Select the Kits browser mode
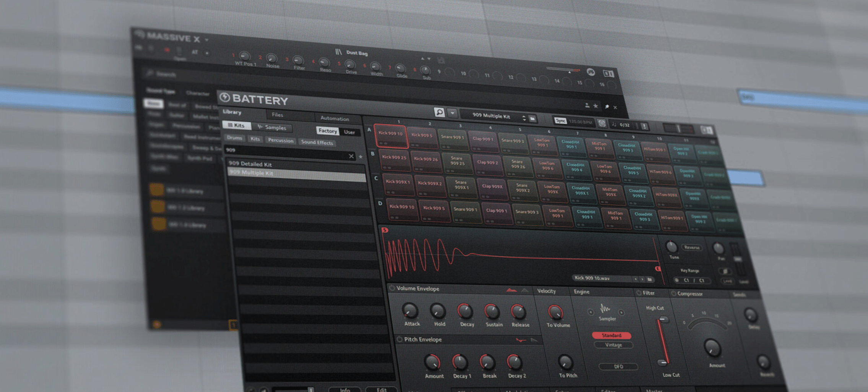868x392 pixels. tap(236, 125)
